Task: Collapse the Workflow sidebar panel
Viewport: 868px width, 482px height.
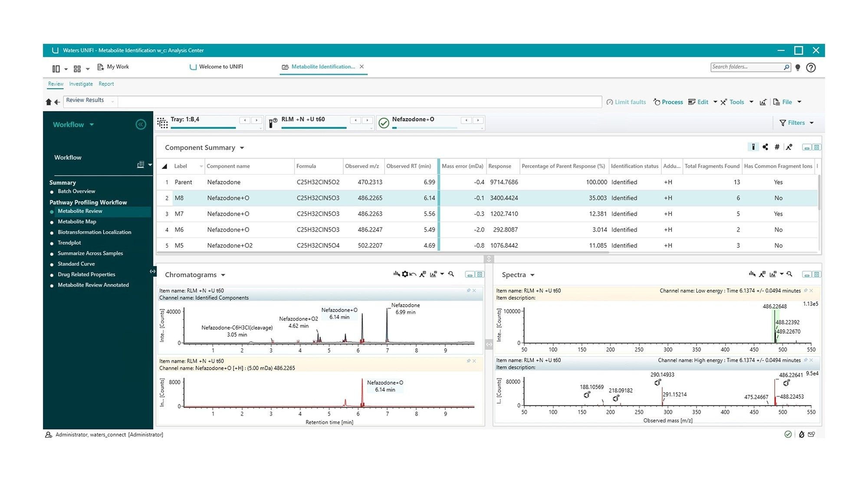Action: pyautogui.click(x=141, y=125)
